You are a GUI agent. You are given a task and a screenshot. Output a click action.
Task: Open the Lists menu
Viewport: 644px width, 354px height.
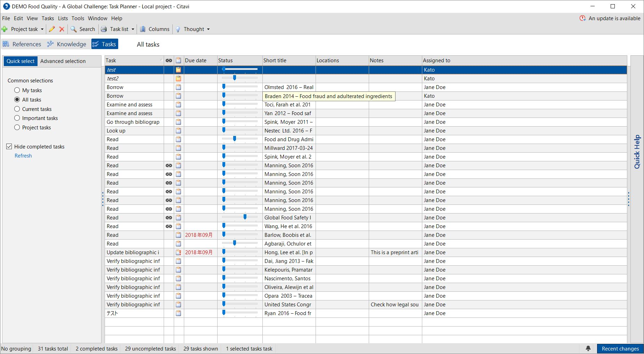pyautogui.click(x=63, y=18)
